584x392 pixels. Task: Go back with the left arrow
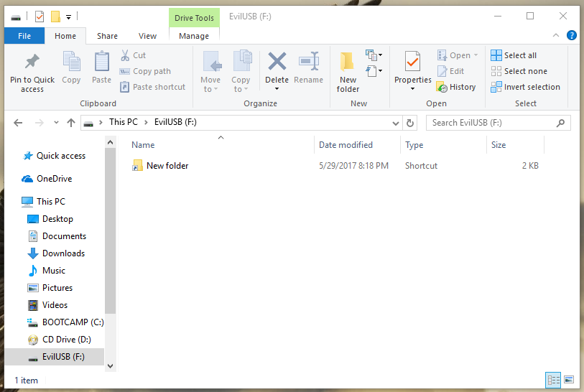pos(18,123)
